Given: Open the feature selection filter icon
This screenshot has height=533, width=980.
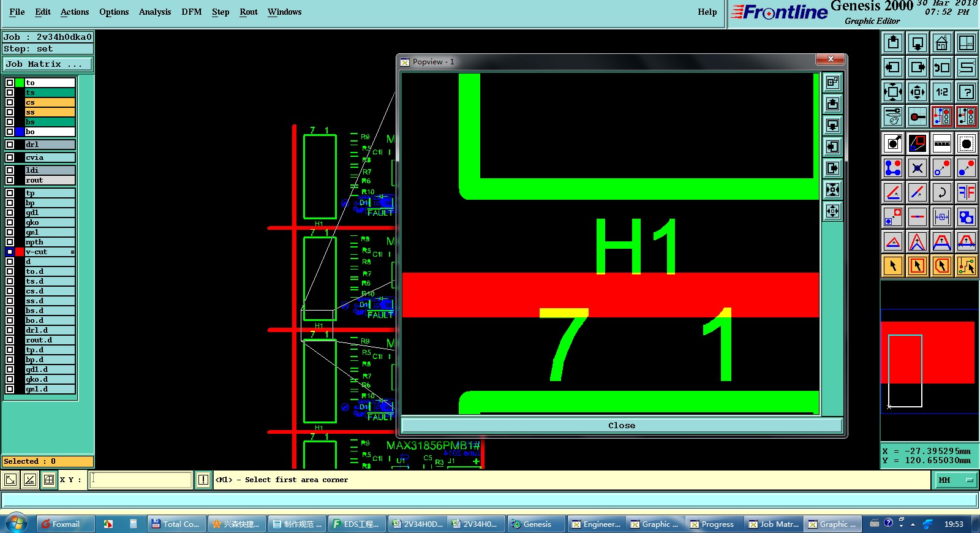Looking at the screenshot, I should click(893, 143).
